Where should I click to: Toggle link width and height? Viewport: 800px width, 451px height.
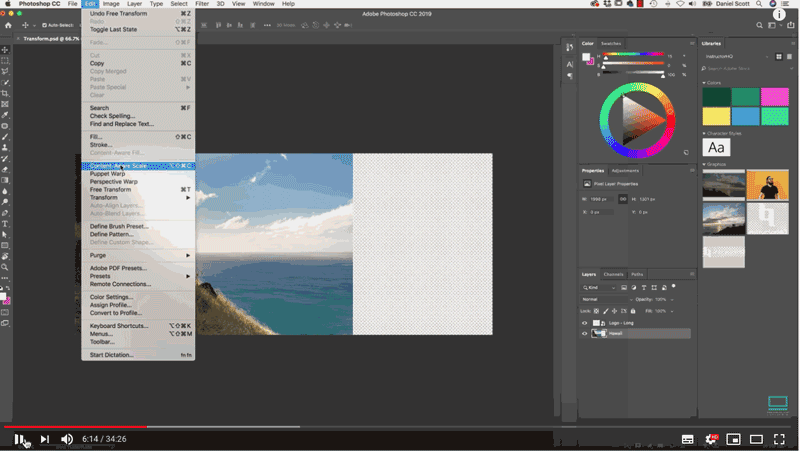622,199
